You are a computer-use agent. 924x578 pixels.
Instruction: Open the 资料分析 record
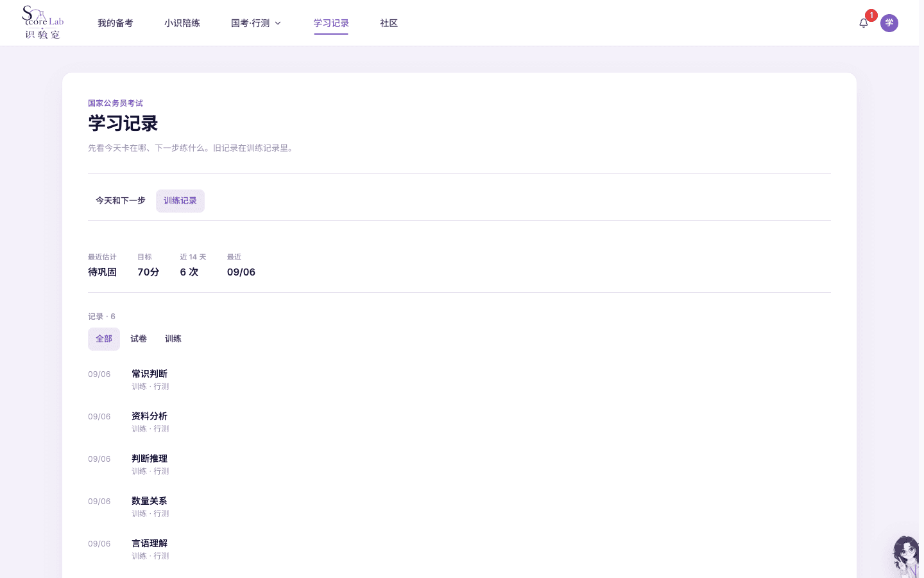point(459,422)
